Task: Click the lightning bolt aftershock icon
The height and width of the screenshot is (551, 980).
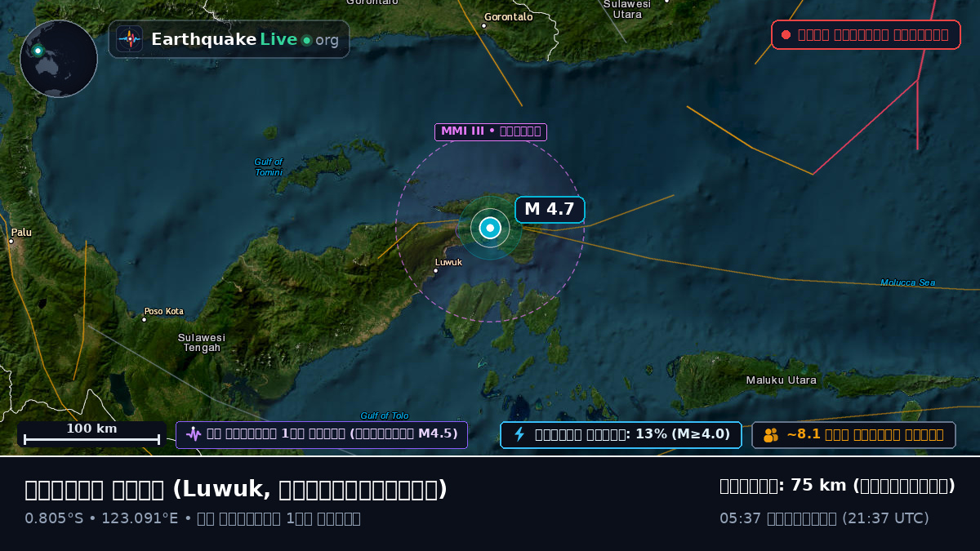Action: 519,434
